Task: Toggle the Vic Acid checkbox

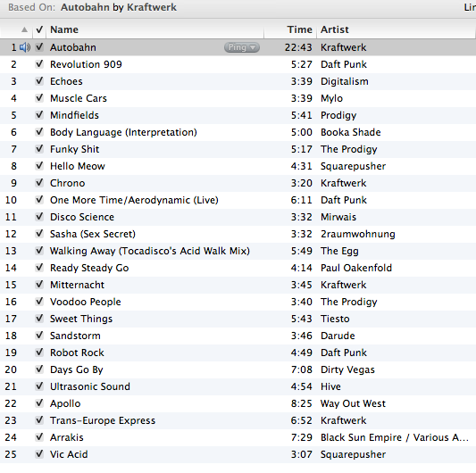Action: [39, 454]
